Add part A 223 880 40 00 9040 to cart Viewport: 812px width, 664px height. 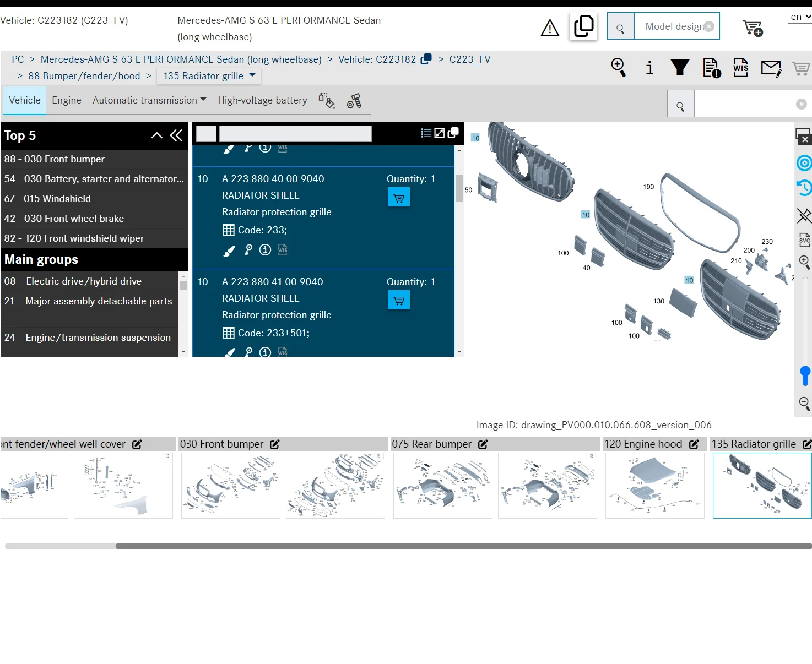coord(399,198)
